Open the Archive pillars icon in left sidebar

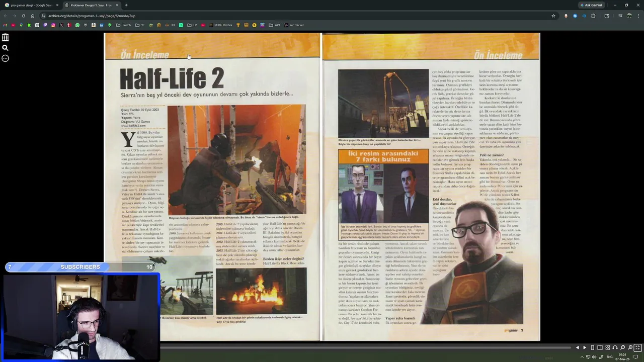(x=5, y=37)
